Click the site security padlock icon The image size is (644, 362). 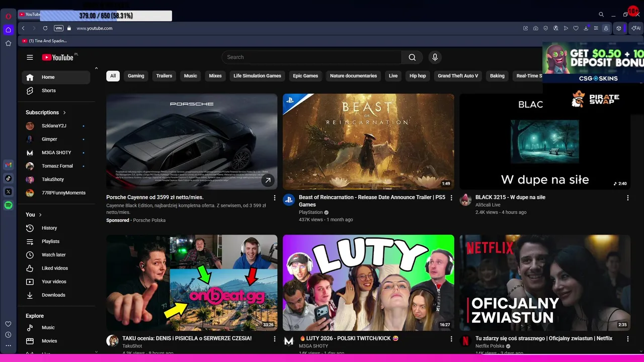[69, 28]
